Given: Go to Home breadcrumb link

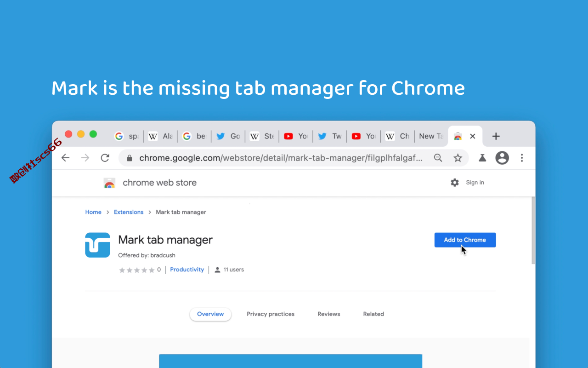Looking at the screenshot, I should [93, 212].
